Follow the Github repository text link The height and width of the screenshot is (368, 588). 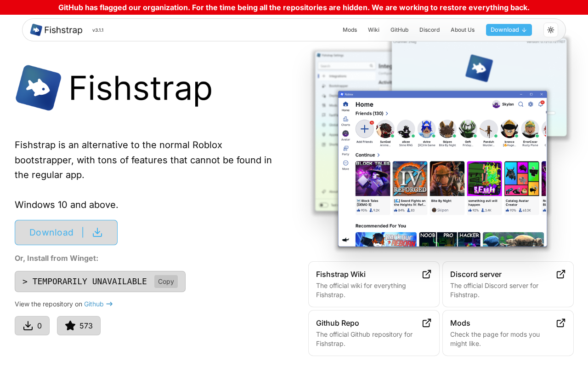pos(94,304)
